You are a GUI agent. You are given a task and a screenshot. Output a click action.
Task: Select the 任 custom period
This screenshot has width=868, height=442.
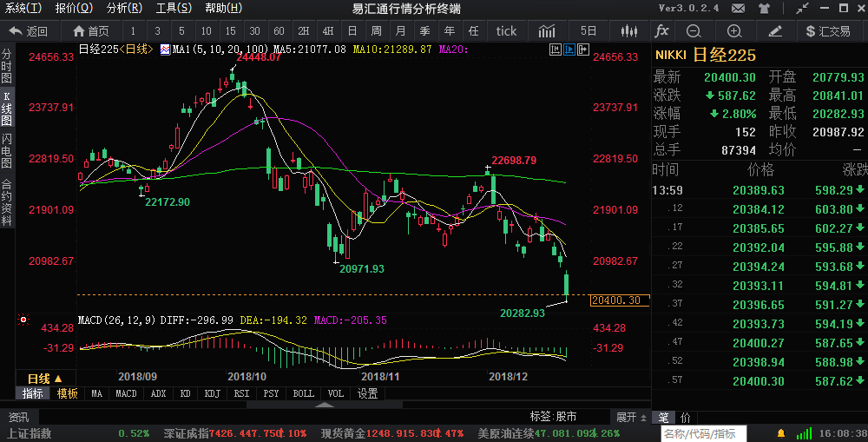pyautogui.click(x=474, y=31)
